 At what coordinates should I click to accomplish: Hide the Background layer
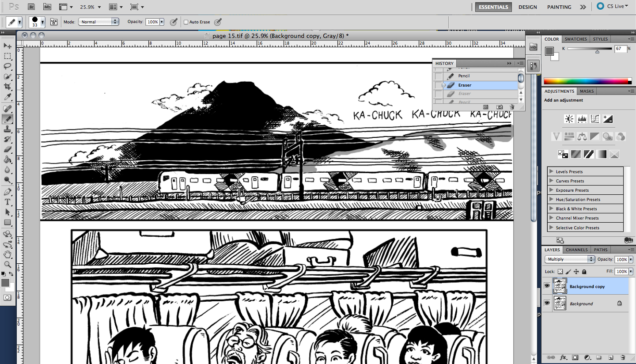[x=547, y=303]
